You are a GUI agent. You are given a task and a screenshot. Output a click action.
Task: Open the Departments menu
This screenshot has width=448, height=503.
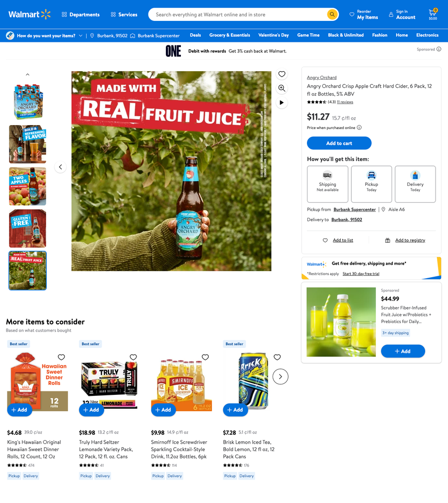click(81, 14)
